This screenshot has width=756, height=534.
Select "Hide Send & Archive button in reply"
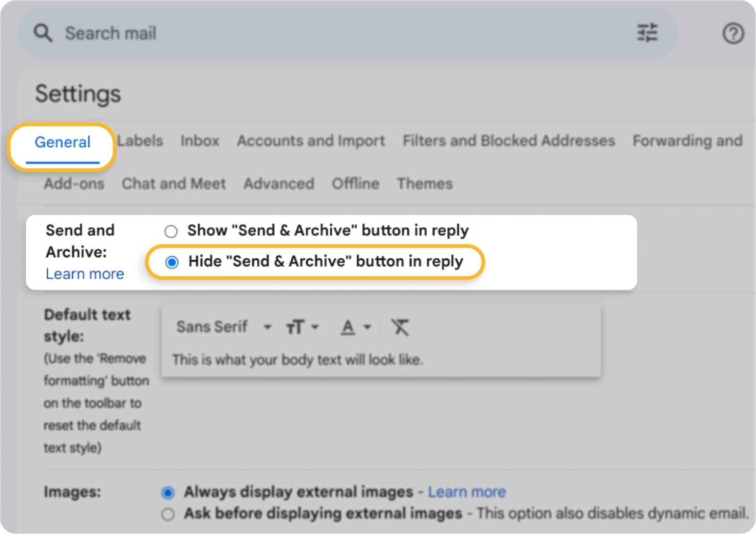coord(171,262)
